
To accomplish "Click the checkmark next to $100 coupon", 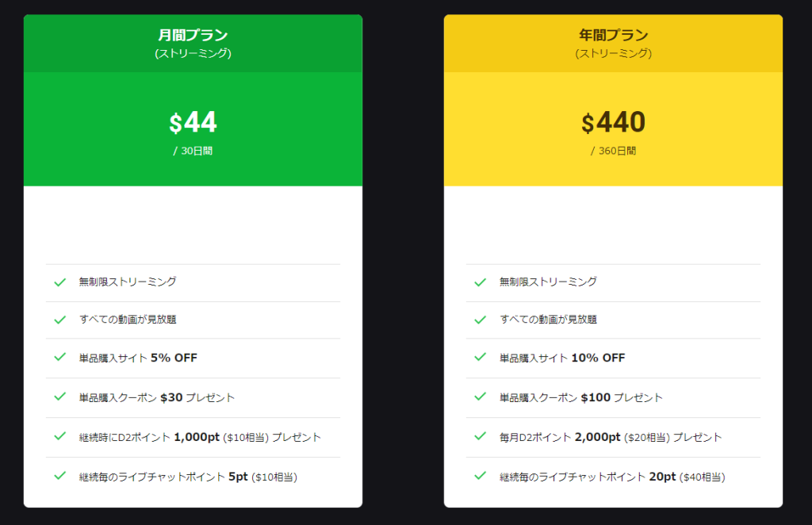I will [480, 396].
